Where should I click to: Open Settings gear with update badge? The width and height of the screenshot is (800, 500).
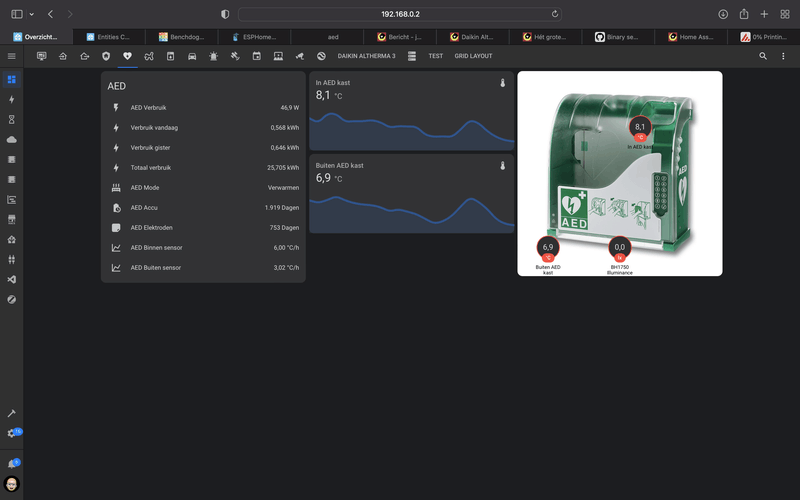pos(13,433)
